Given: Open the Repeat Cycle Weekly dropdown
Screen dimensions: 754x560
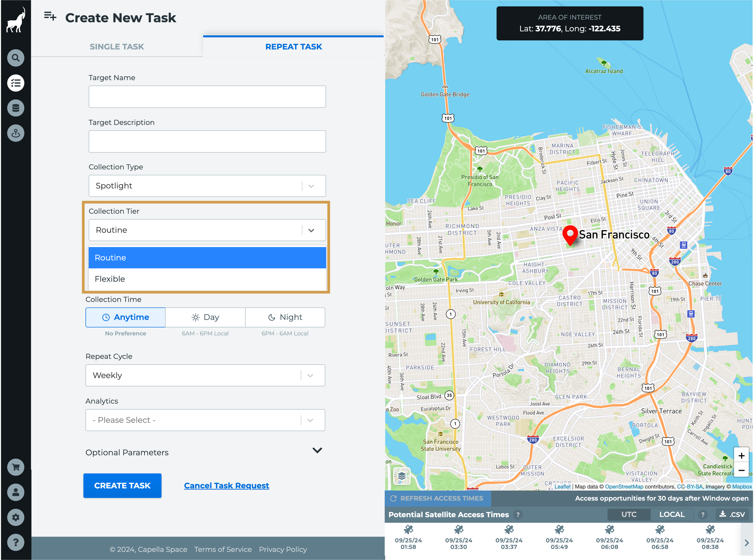Looking at the screenshot, I should click(x=206, y=376).
